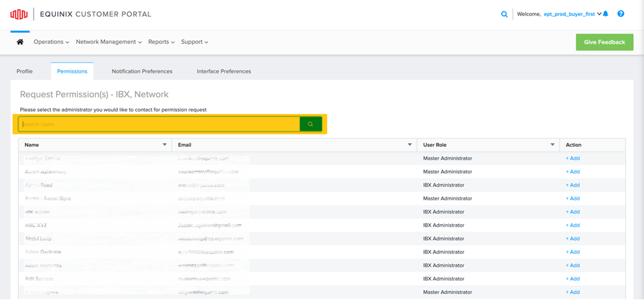Image resolution: width=644 pixels, height=300 pixels.
Task: Switch to the Permissions tab
Action: 72,71
